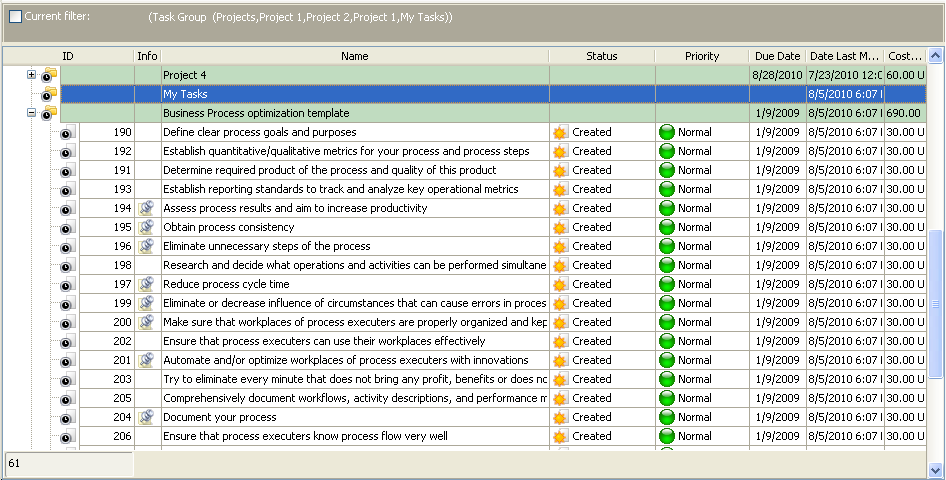Click the task icon beside ID 191

point(67,171)
